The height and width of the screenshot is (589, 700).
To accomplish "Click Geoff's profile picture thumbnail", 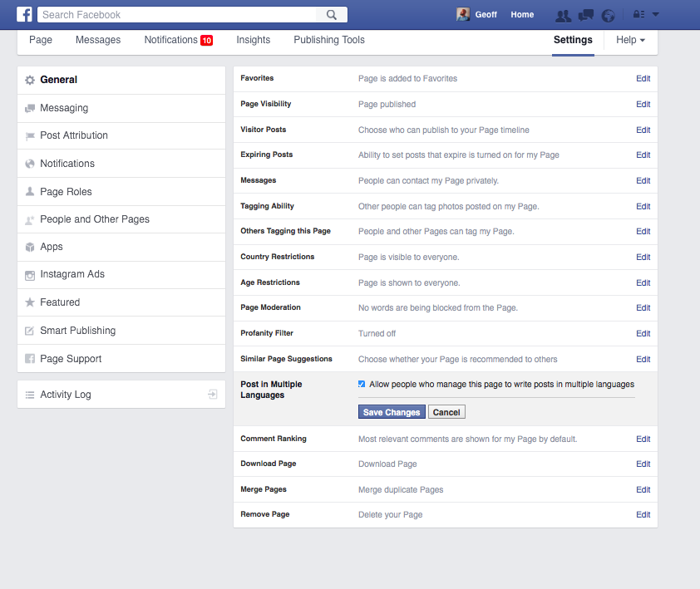I will click(463, 14).
